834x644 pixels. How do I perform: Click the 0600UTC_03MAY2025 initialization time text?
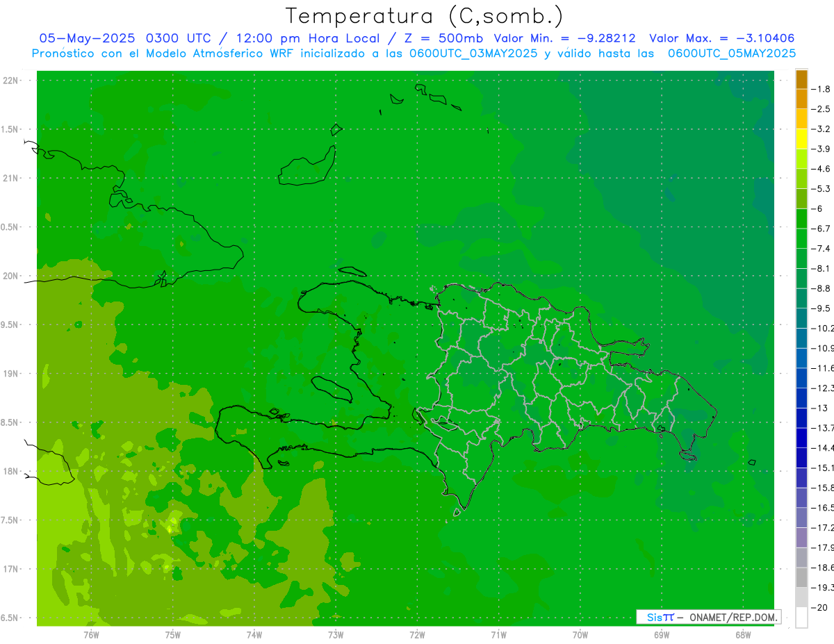click(x=473, y=53)
